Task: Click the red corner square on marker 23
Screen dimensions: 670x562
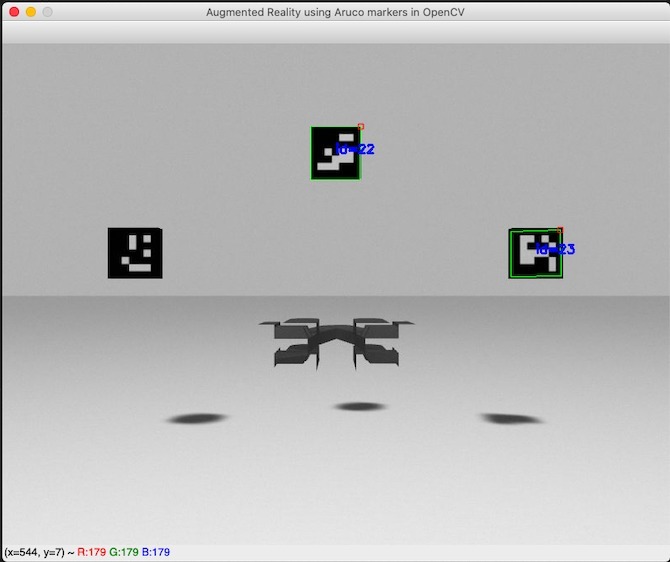Action: 560,230
